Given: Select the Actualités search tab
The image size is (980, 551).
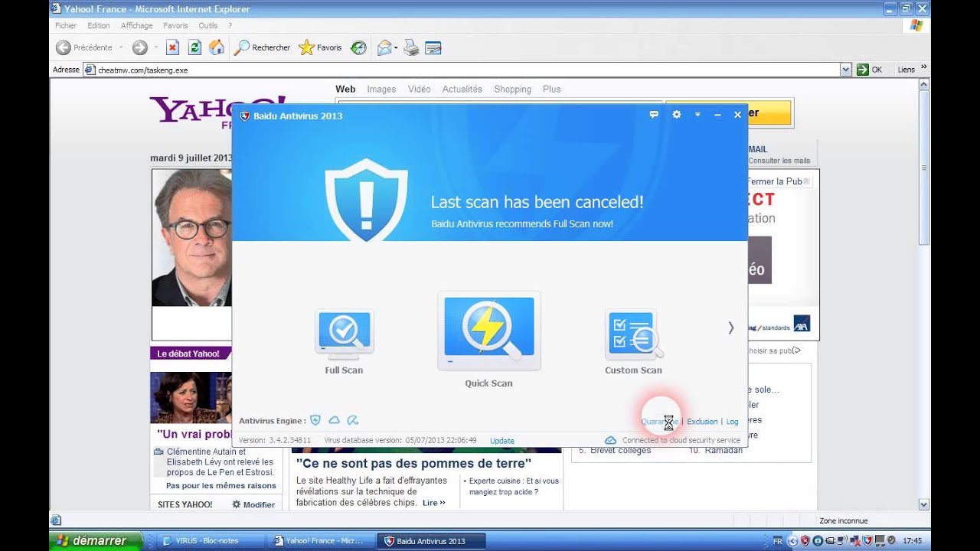Looking at the screenshot, I should coord(462,89).
